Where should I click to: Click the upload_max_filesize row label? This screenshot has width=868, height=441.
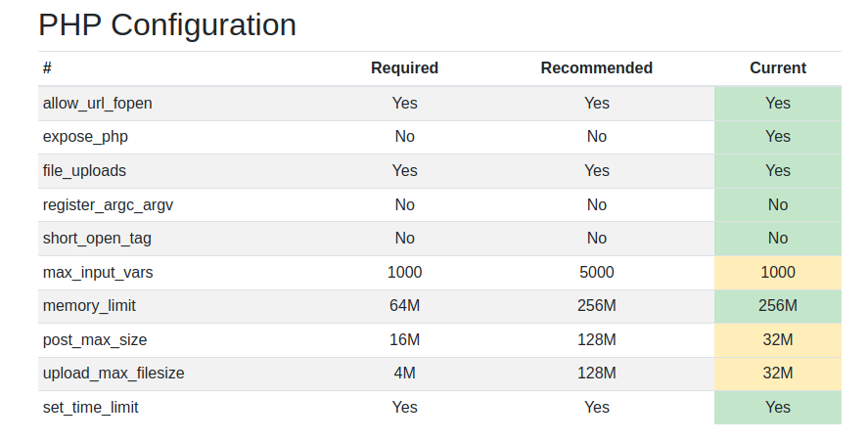pos(114,374)
